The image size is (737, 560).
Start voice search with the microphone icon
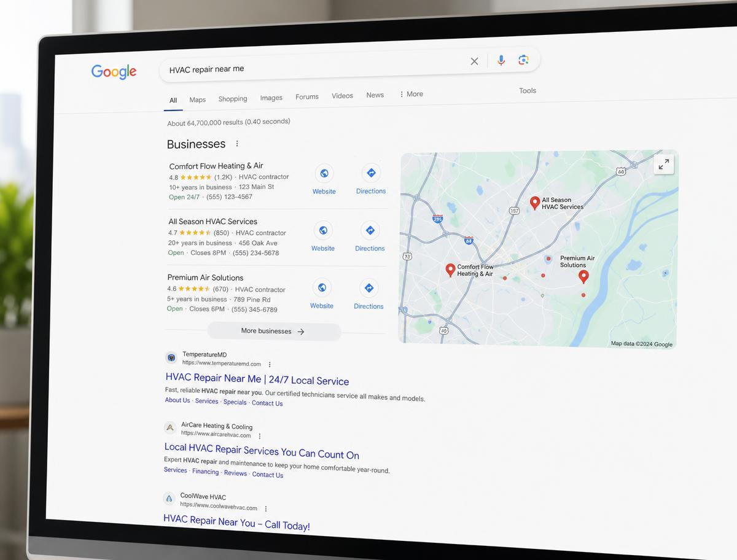coord(501,60)
